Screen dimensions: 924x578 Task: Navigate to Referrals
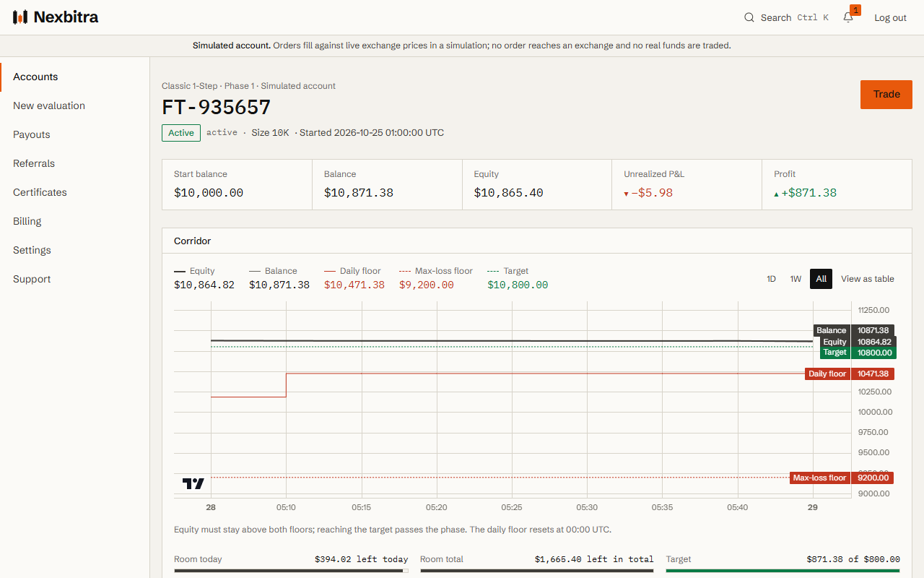75,163
